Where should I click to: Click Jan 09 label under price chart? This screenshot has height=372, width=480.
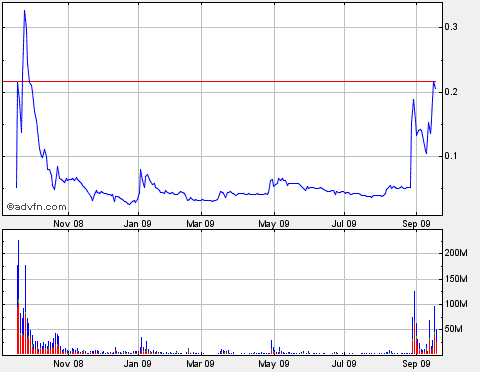pyautogui.click(x=138, y=223)
